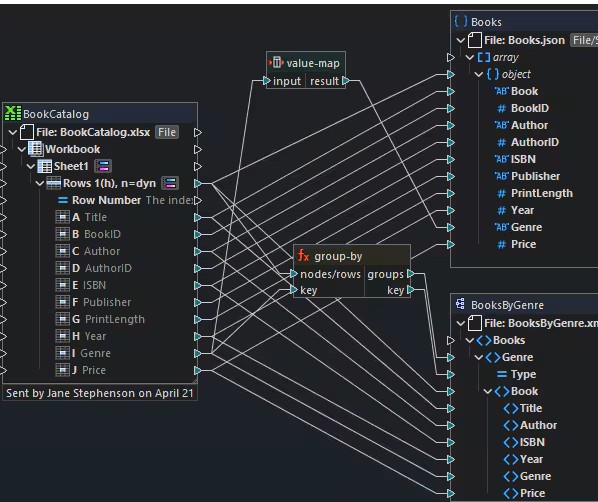Click the result output connector on value-map
The image size is (598, 502).
(x=346, y=81)
